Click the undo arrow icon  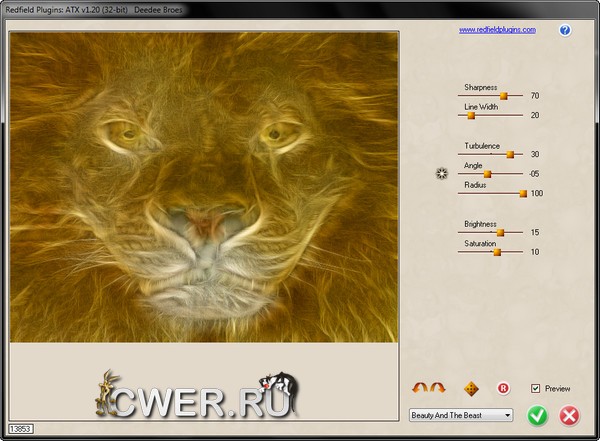pyautogui.click(x=418, y=388)
